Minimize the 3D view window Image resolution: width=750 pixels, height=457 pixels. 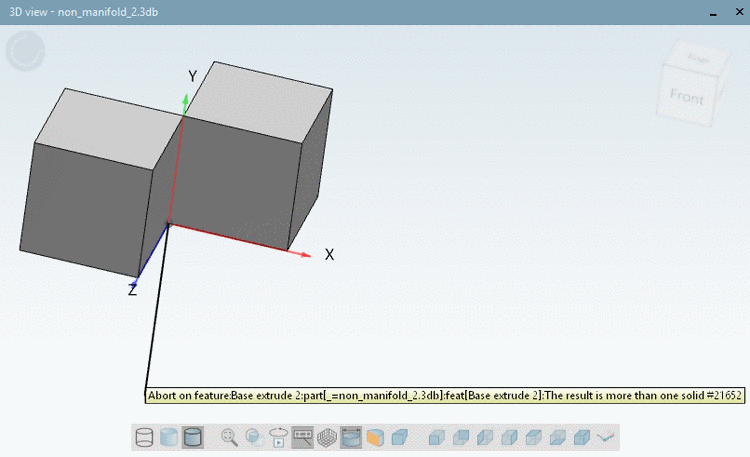(x=713, y=12)
